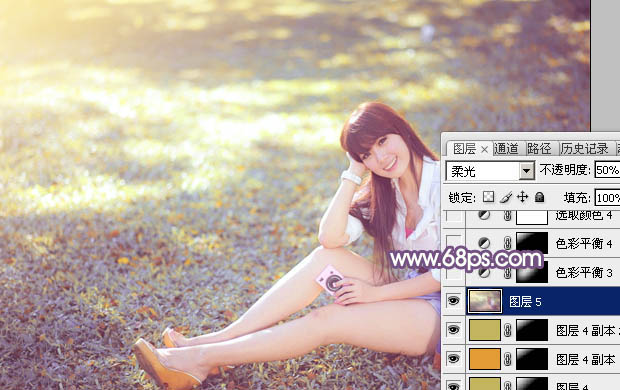Toggle lock position move icon

(523, 197)
